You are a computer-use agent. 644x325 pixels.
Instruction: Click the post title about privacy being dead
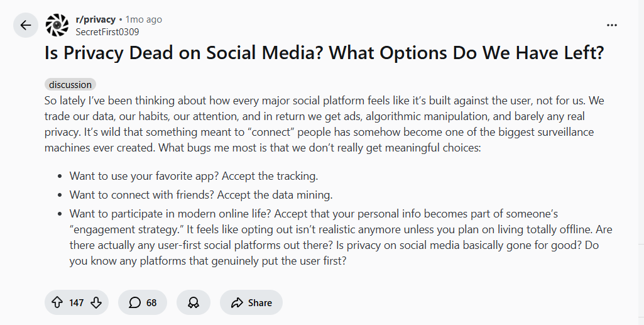coord(324,53)
